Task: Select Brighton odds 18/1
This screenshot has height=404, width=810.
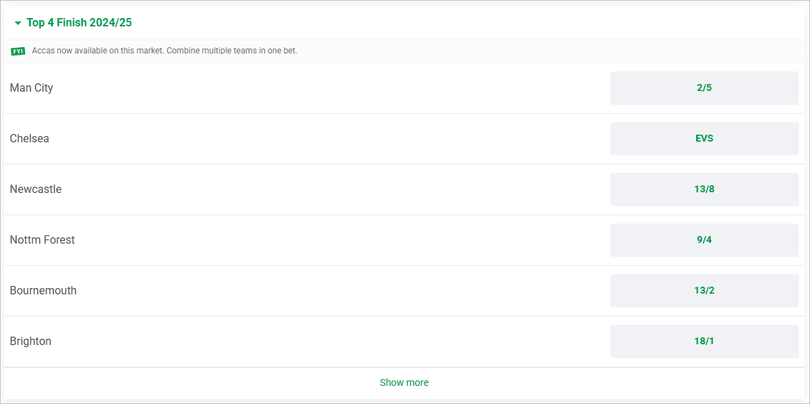Action: 704,341
